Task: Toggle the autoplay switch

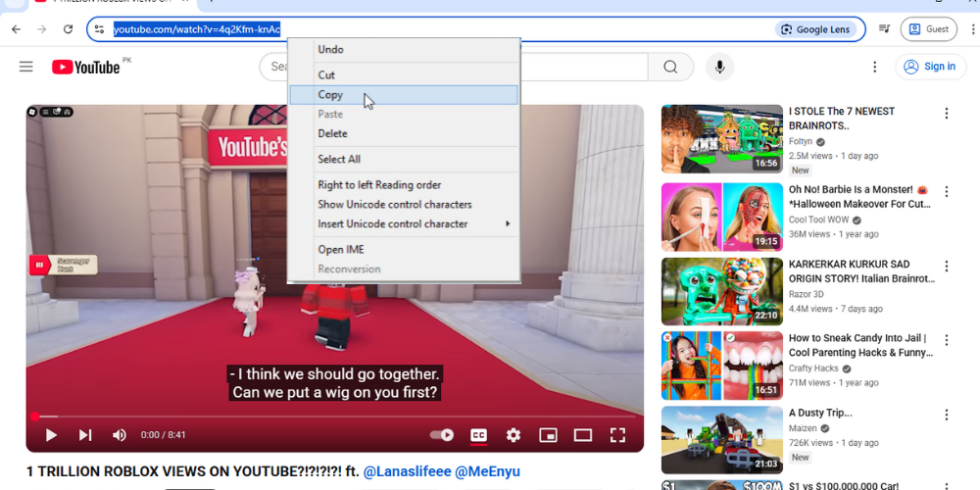Action: coord(442,435)
